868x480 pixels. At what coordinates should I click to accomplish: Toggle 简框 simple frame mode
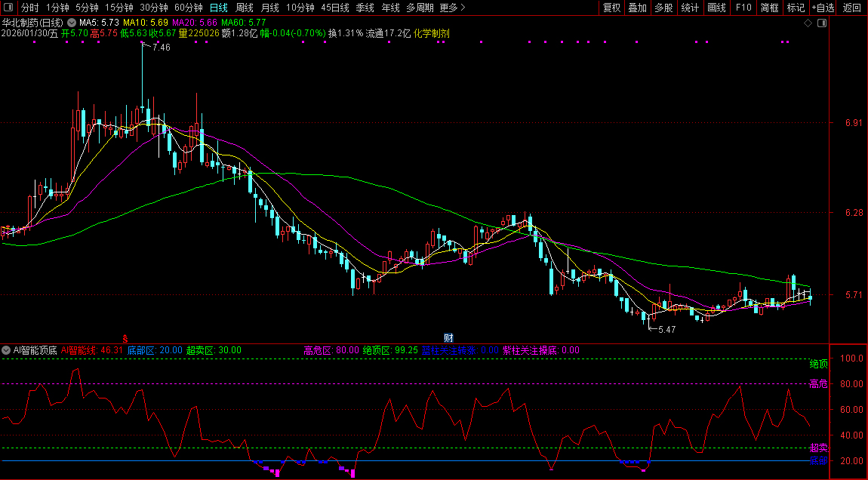pos(770,8)
